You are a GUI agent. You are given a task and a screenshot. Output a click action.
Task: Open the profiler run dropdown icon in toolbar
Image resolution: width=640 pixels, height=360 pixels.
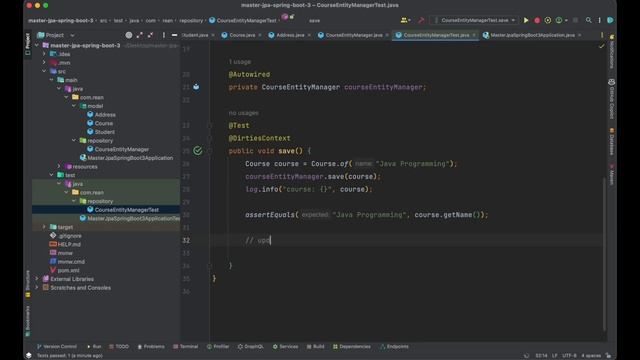[x=561, y=20]
